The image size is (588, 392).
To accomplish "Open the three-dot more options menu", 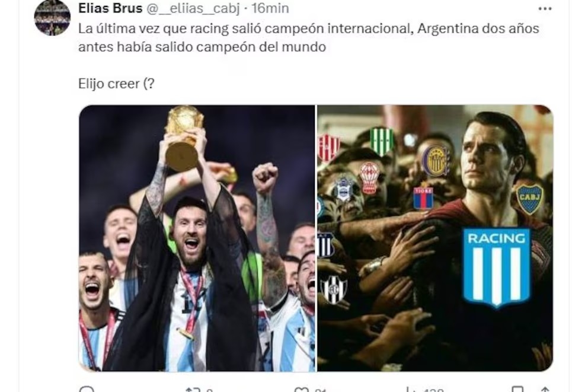I will [545, 9].
